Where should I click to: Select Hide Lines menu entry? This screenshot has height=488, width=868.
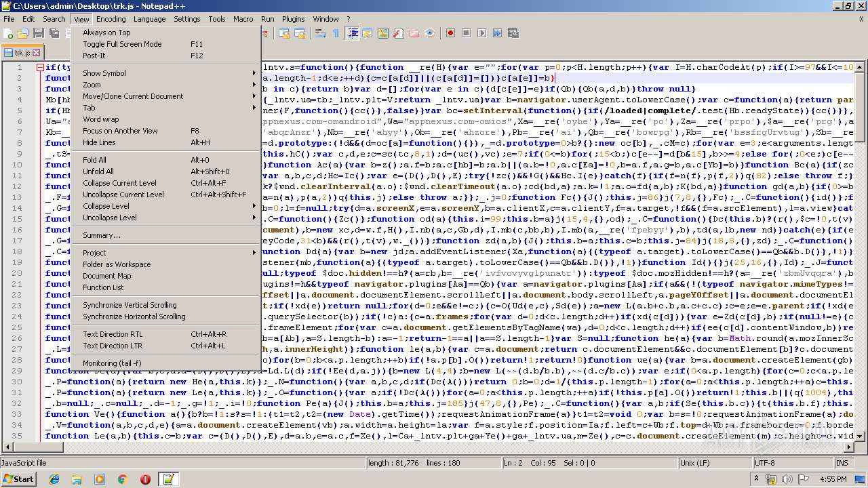(166, 142)
